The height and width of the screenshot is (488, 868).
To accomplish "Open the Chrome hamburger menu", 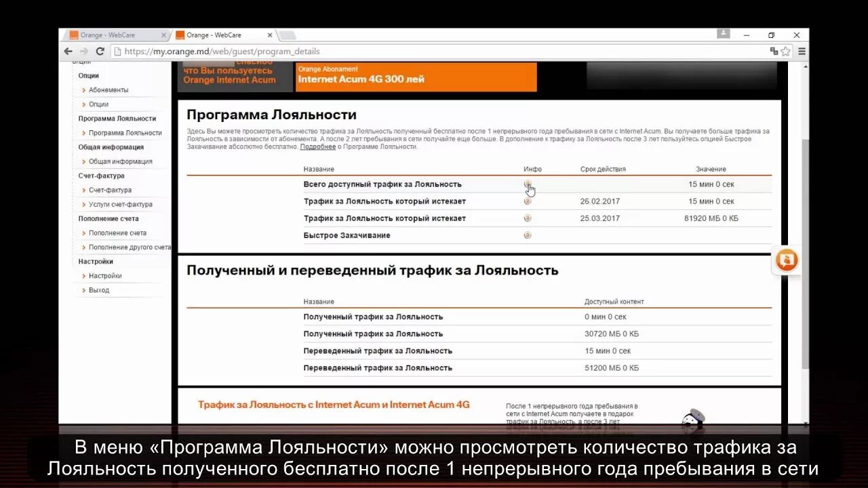I will [802, 52].
